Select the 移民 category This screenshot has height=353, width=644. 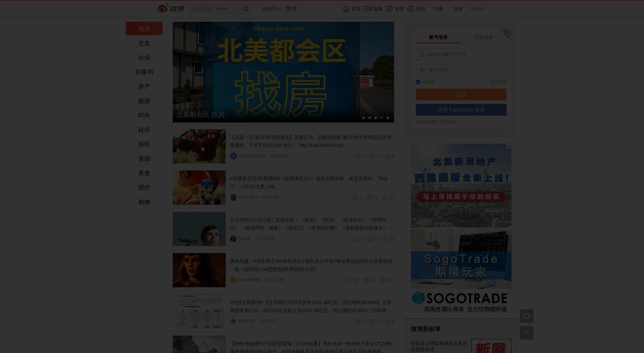coord(144,144)
